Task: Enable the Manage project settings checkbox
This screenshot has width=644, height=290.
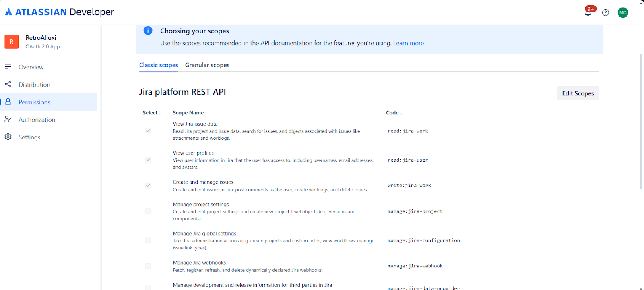Action: [148, 211]
